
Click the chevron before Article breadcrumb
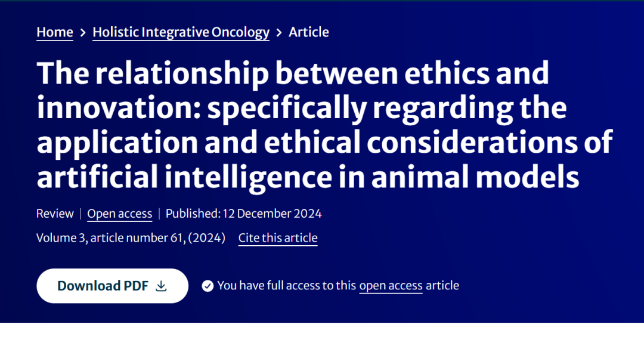tap(279, 32)
